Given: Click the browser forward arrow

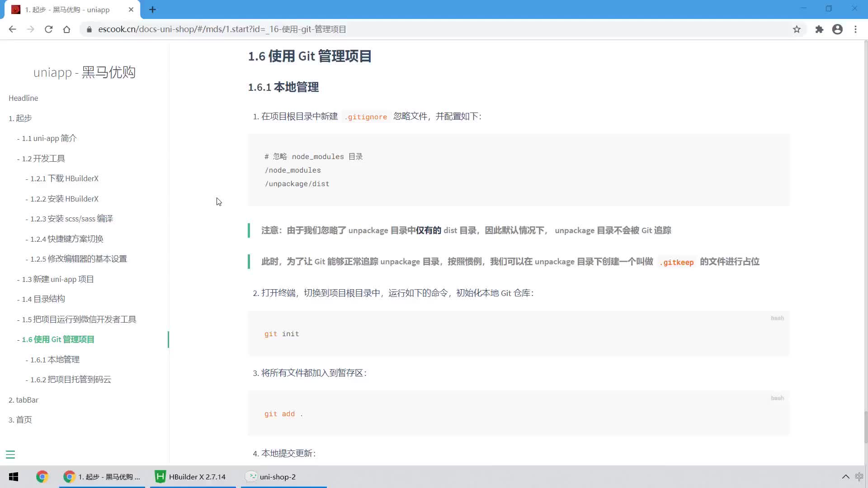Looking at the screenshot, I should click(31, 29).
